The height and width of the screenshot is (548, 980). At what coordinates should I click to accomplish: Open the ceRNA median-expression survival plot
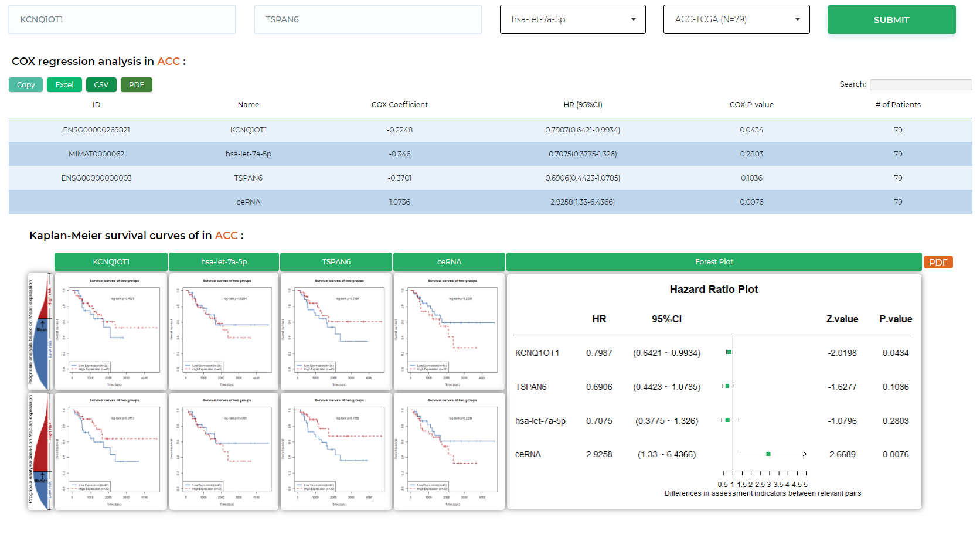coord(449,451)
